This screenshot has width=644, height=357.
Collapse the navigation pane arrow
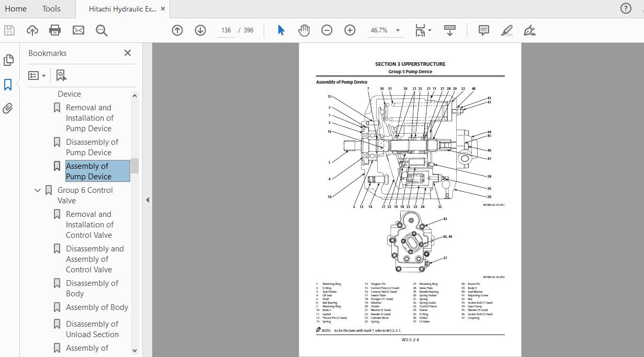click(148, 200)
